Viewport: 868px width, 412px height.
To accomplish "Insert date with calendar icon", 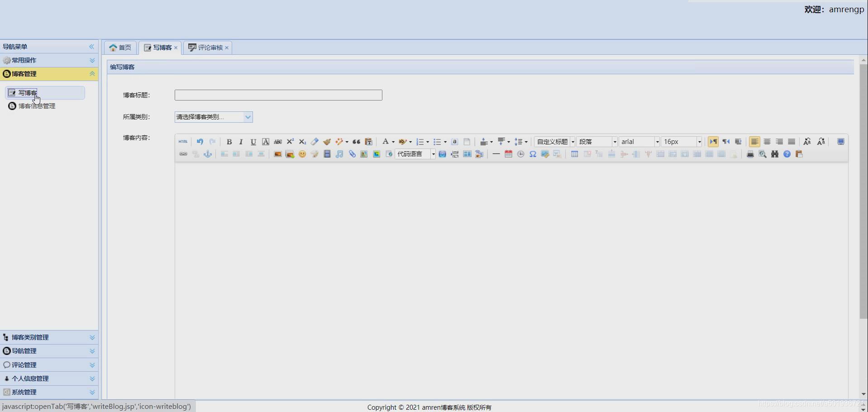I will [x=508, y=154].
